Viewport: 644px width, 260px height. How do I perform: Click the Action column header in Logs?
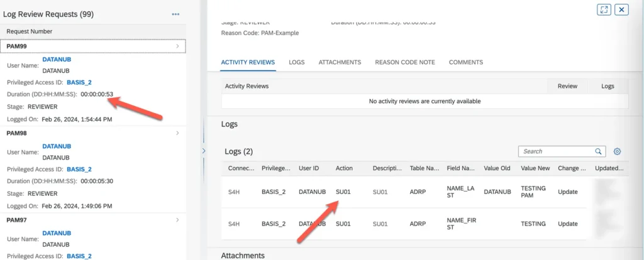coord(344,168)
